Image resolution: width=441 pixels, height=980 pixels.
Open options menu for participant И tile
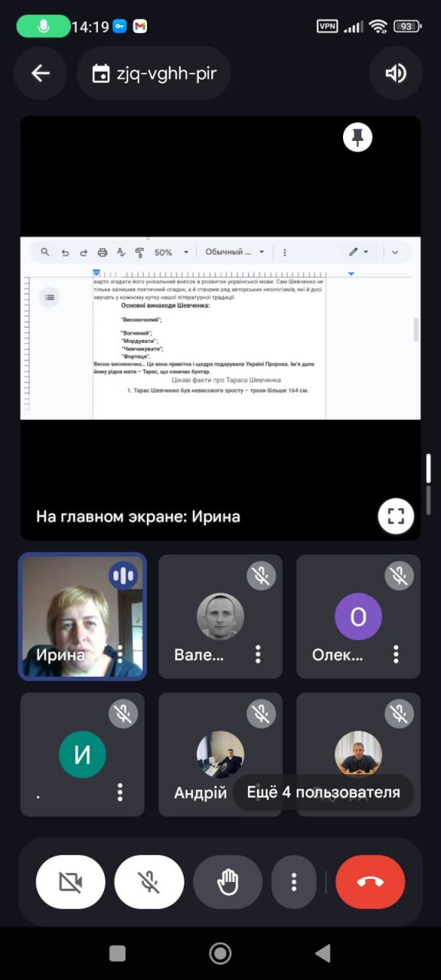tap(119, 792)
